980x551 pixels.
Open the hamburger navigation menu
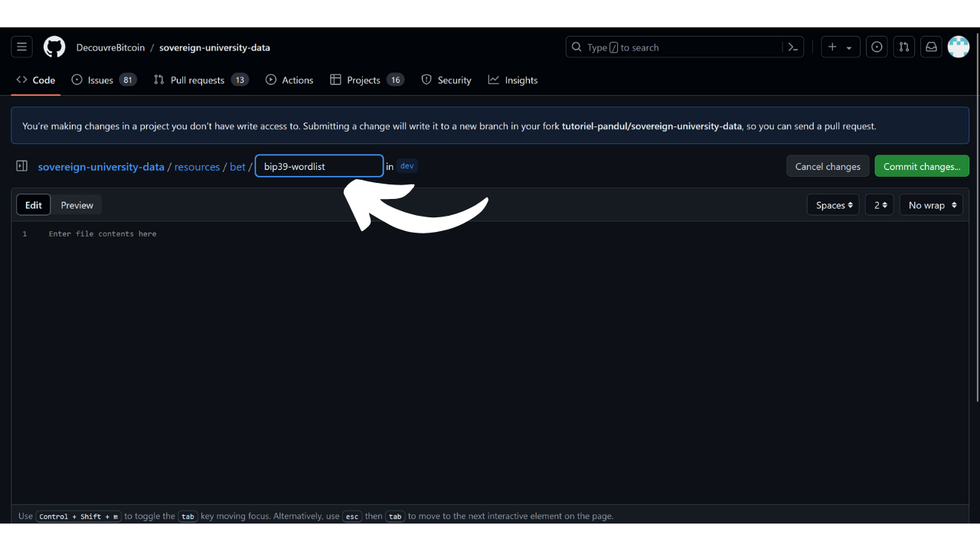click(21, 47)
